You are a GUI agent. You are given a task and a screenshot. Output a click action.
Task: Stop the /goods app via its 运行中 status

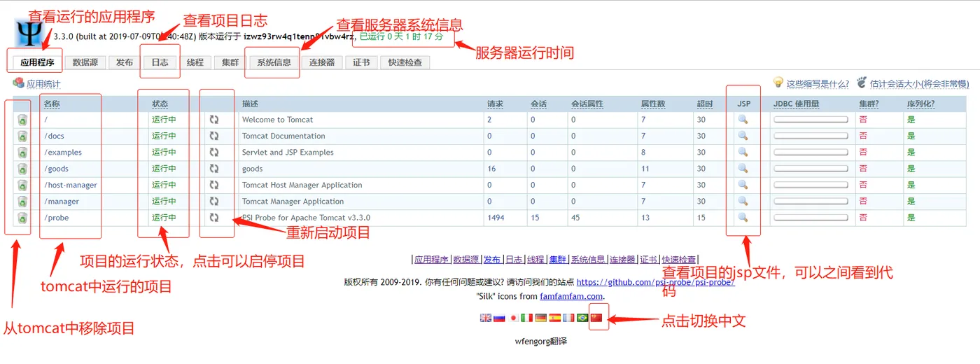point(164,169)
